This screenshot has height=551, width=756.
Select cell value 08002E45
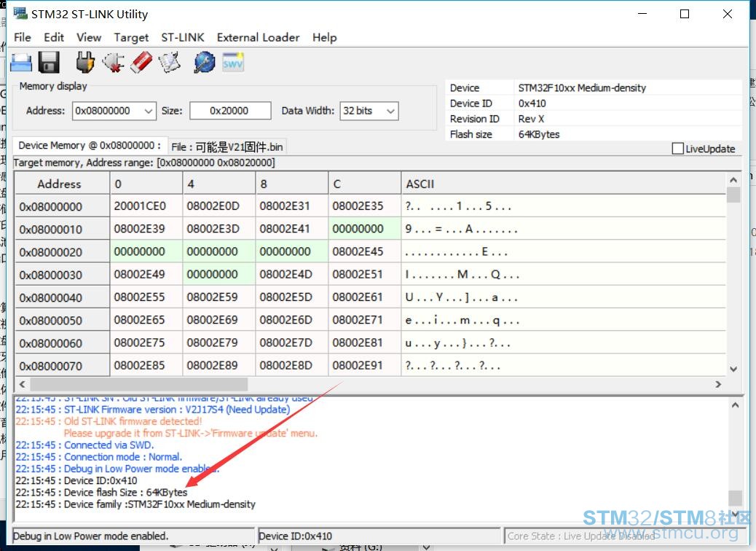(x=364, y=251)
